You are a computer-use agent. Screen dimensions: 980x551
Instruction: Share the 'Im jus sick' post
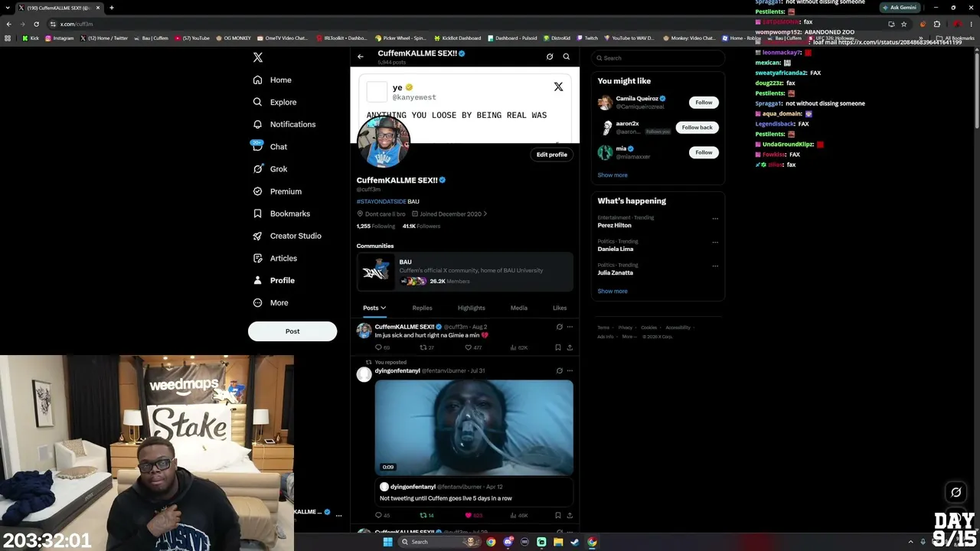tap(570, 347)
